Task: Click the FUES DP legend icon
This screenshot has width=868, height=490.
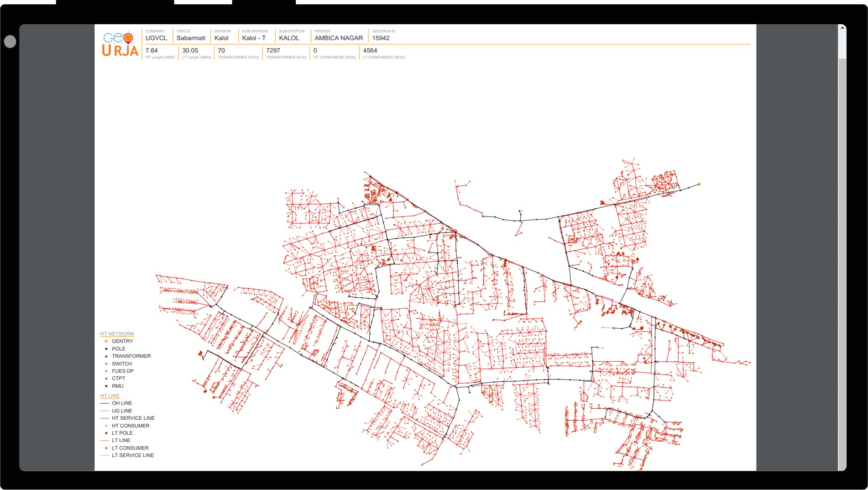Action: click(x=106, y=371)
